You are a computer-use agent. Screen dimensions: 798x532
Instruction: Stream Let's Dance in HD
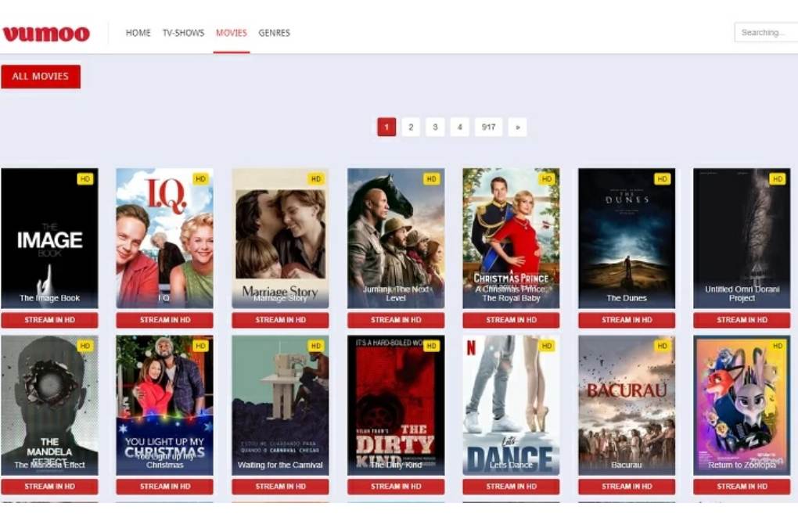[x=511, y=487]
